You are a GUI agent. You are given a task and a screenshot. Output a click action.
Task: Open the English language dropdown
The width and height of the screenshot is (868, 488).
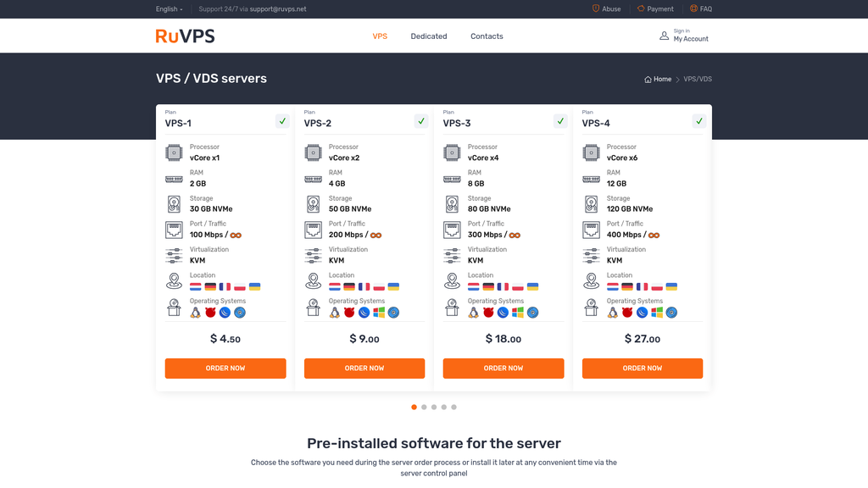coord(169,9)
